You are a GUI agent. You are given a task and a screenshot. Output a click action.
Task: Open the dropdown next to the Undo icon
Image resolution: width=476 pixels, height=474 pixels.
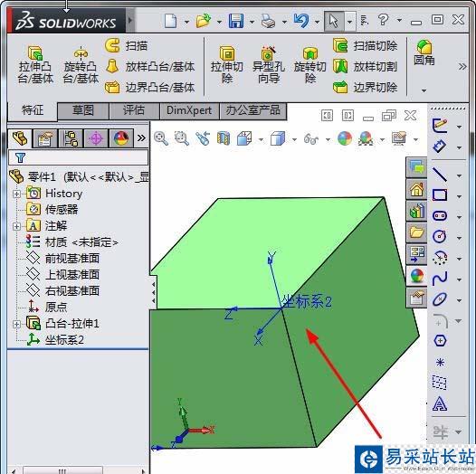click(317, 22)
